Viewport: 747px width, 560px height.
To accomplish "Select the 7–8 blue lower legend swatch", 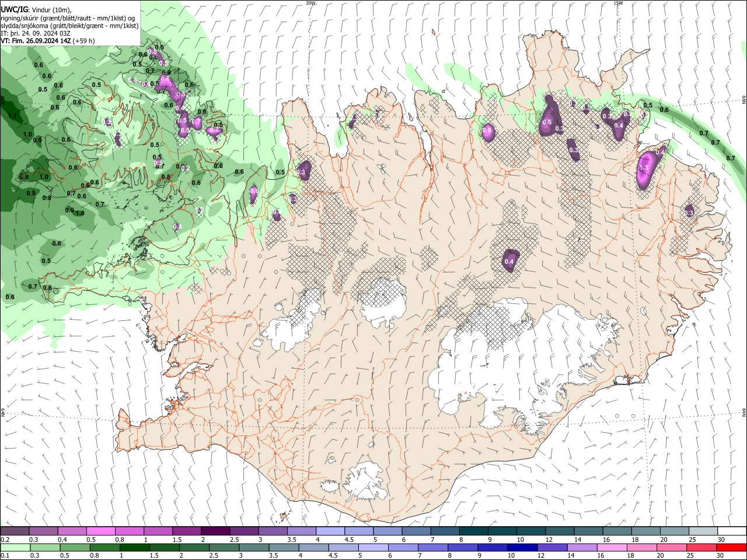I will click(433, 548).
